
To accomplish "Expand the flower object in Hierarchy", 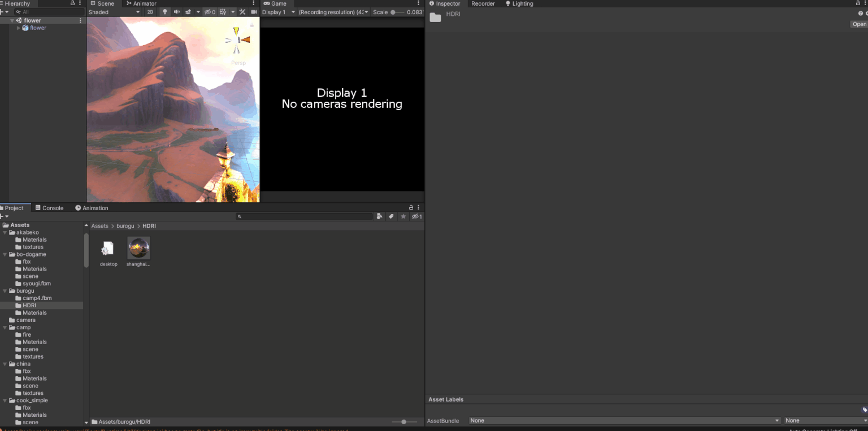I will click(18, 28).
